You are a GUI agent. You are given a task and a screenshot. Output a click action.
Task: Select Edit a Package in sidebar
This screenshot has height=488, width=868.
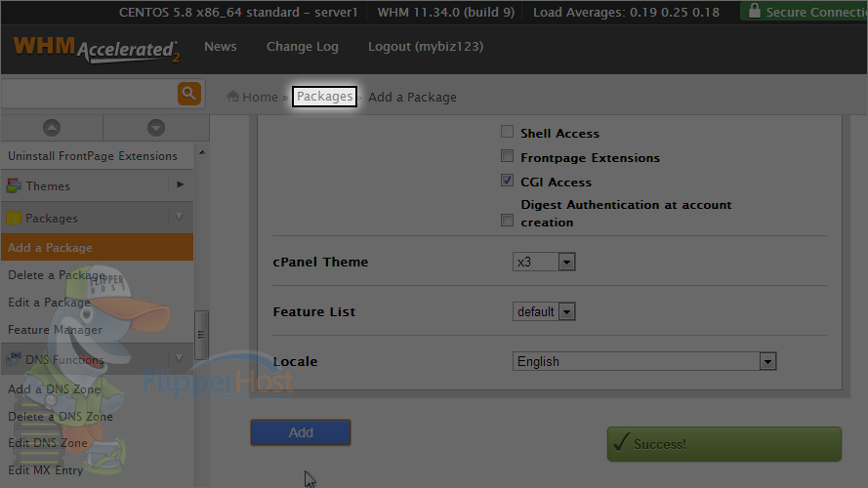(x=49, y=303)
